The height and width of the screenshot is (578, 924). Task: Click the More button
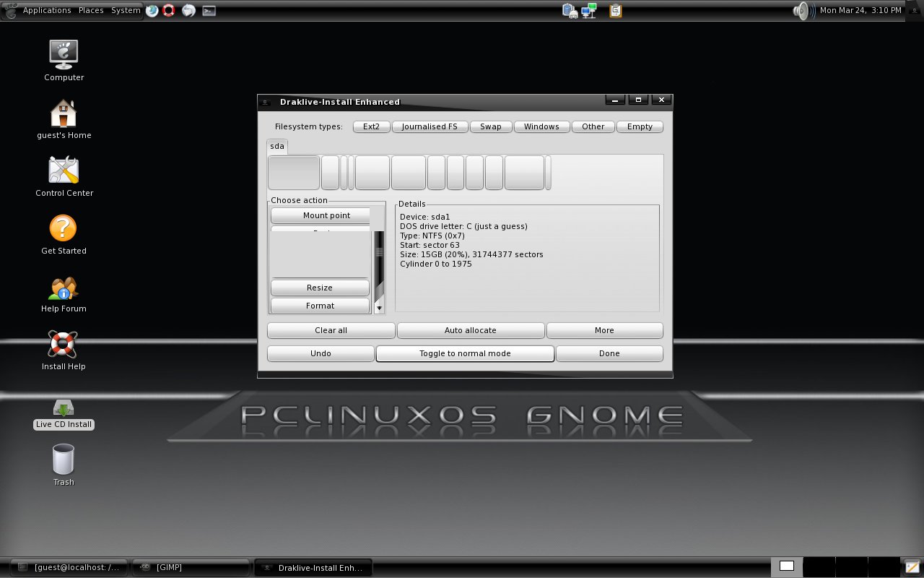605,330
